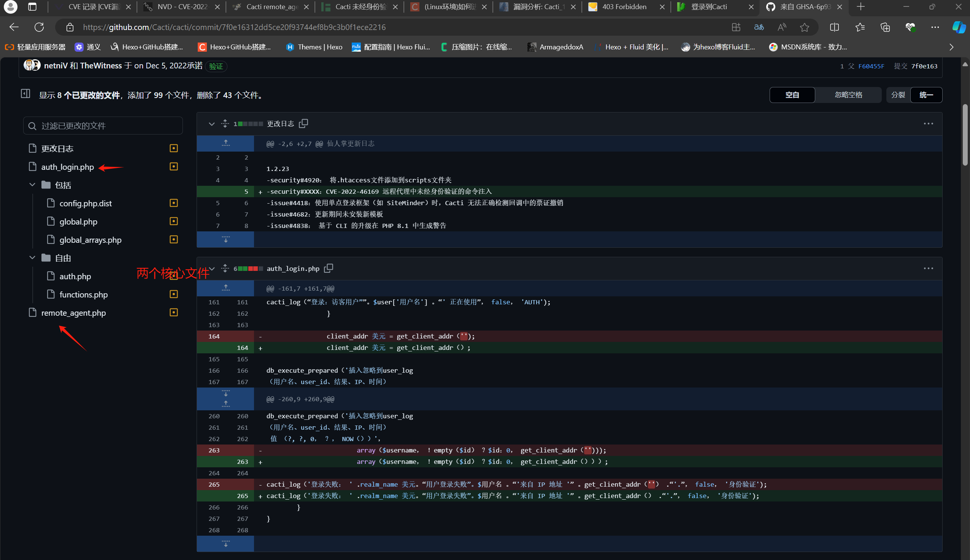The image size is (970, 560).
Task: Collapse the 自由 folder in file tree
Action: coord(32,258)
